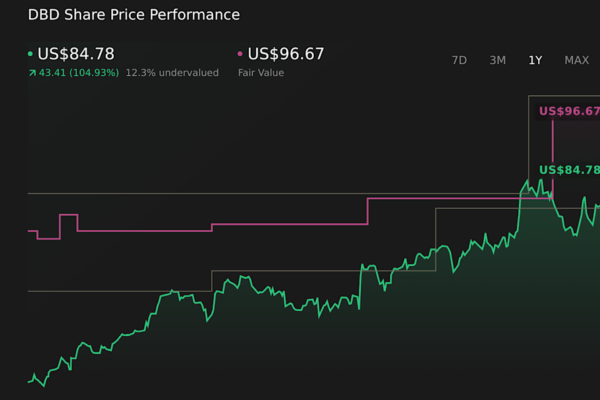Show MAX price history range
Screen dimensions: 600x400
click(x=577, y=60)
